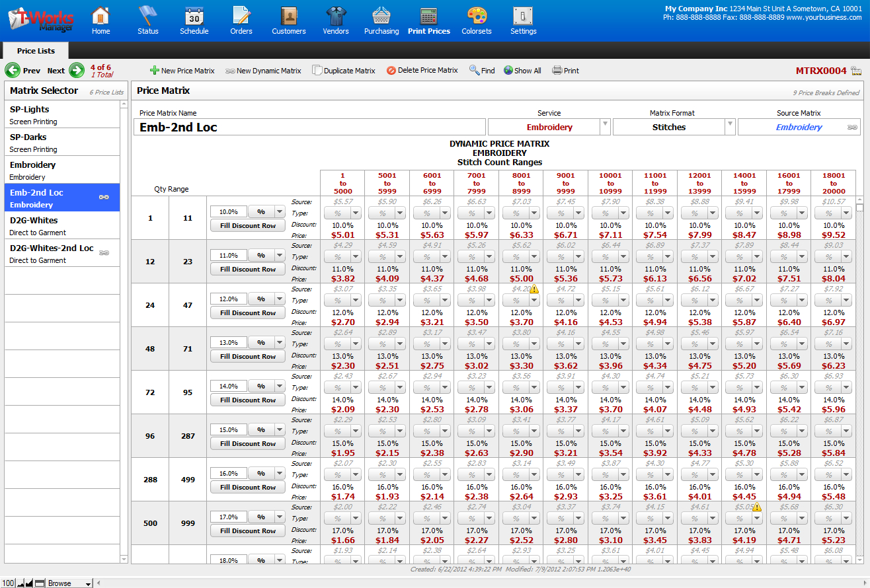This screenshot has width=870, height=588.
Task: Select the Price Lists tab
Action: click(36, 51)
